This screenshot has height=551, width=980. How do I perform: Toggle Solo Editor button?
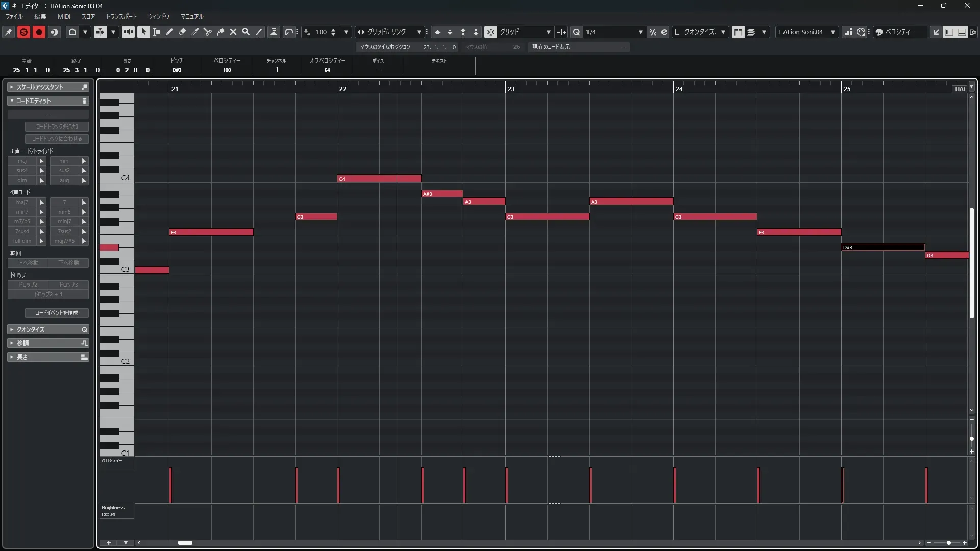pos(23,32)
